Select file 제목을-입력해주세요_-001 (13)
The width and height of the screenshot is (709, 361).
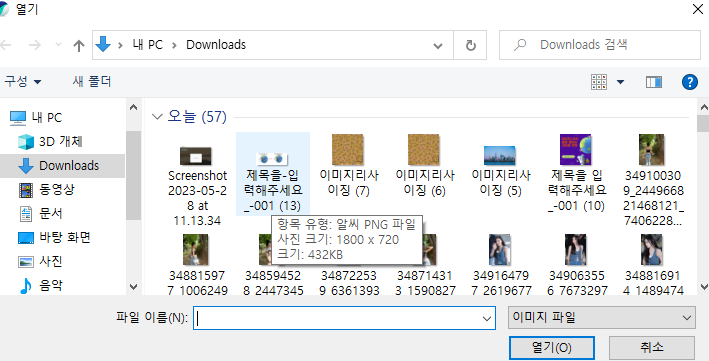(273, 174)
